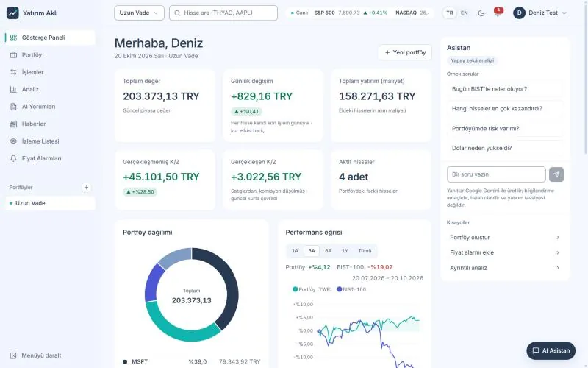Viewport: 588px width, 368px height.
Task: Select the Uzun Vade portfolio in sidebar
Action: coord(50,203)
